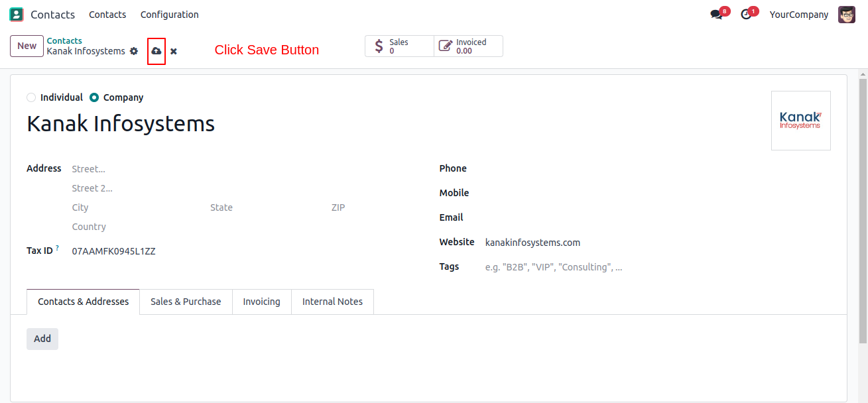Open the Configuration menu

pos(169,15)
